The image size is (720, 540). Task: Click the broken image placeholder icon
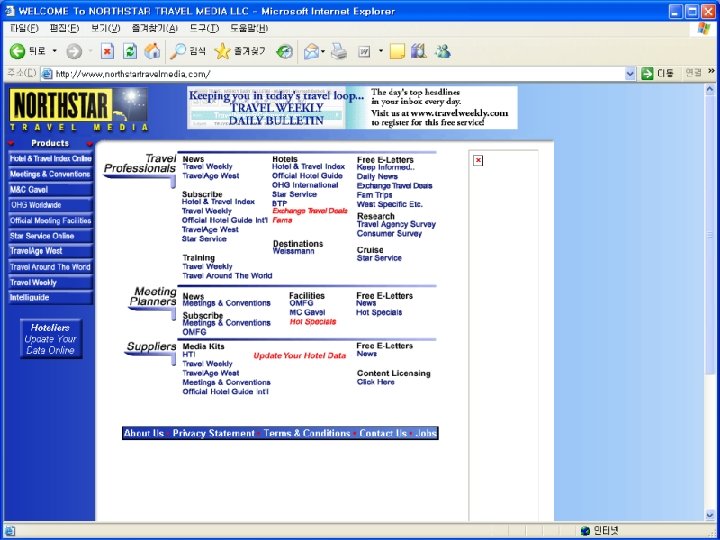[478, 160]
